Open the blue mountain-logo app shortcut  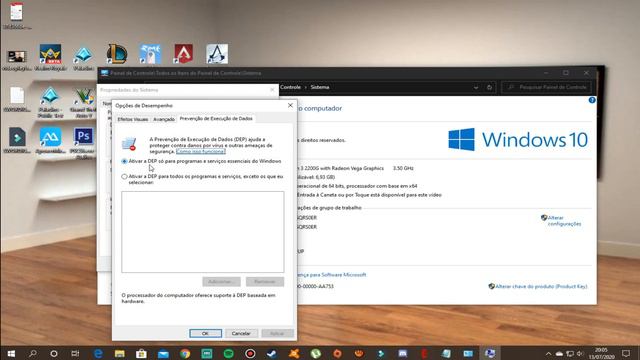point(50,141)
